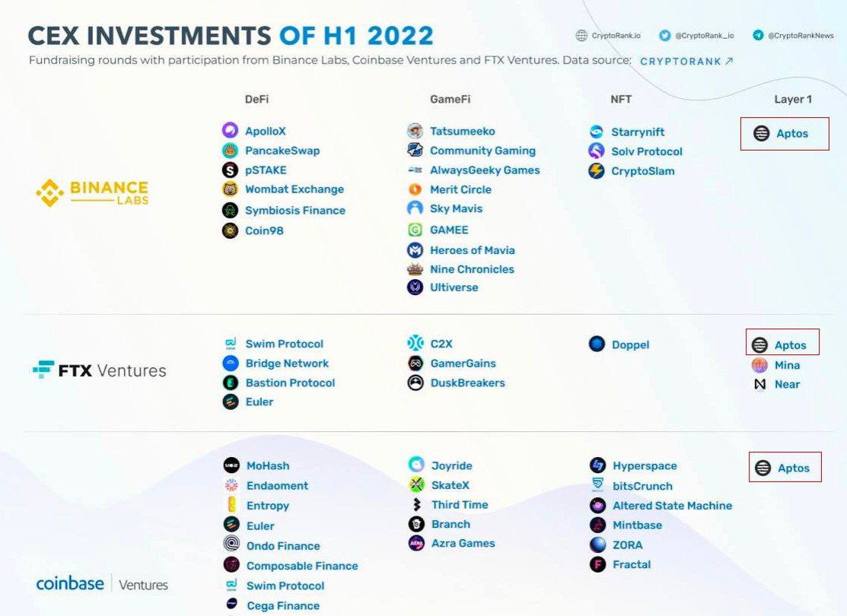
Task: Click the Near protocol icon
Action: click(759, 384)
